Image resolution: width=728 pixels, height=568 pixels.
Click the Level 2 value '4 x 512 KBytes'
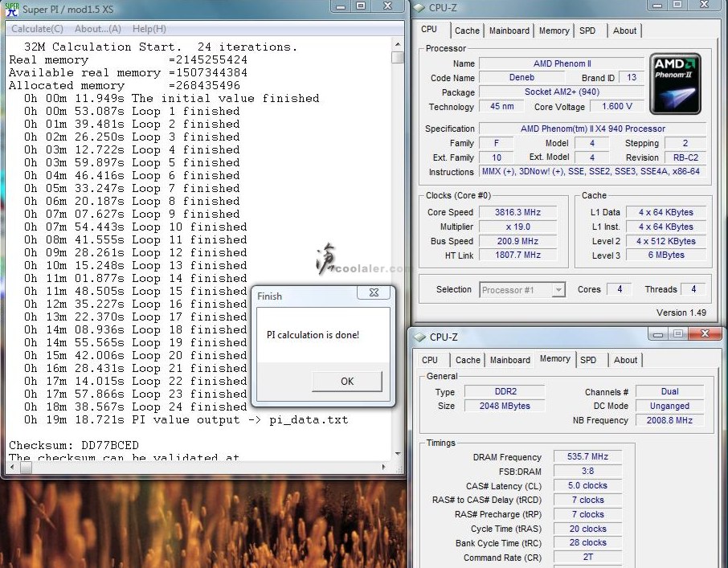(666, 241)
